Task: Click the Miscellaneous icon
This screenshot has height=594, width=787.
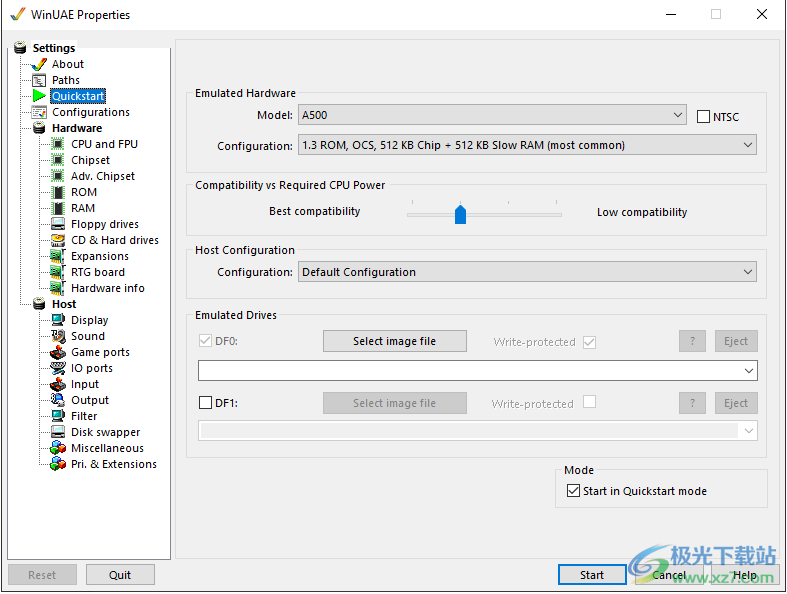Action: pyautogui.click(x=58, y=448)
